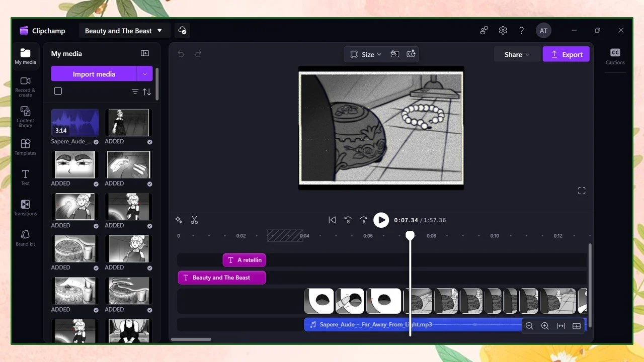Screen dimensions: 644x362
Task: Click the Import media button
Action: pyautogui.click(x=94, y=74)
